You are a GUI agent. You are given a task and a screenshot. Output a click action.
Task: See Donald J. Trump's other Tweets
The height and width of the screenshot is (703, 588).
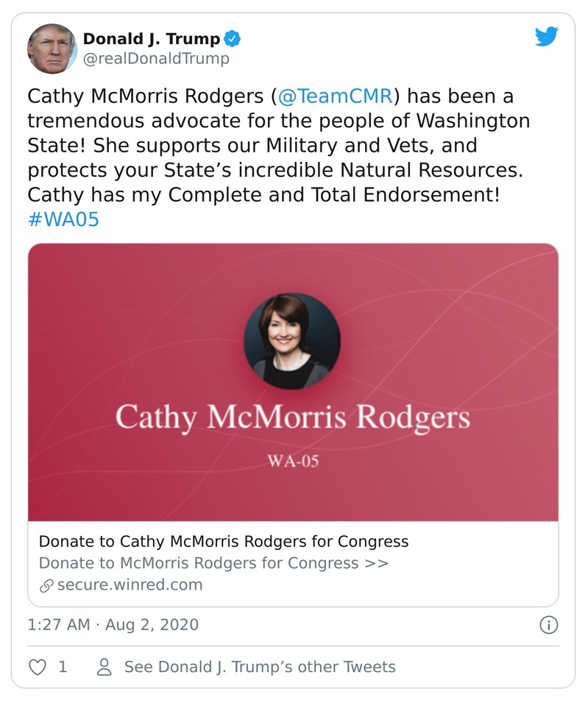point(260,667)
